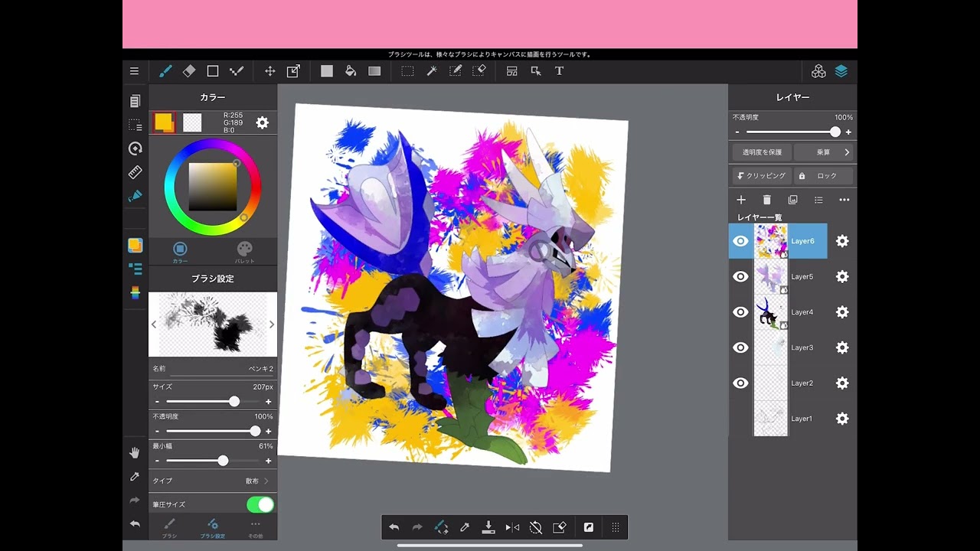The image size is (980, 551).
Task: Select the Magic Wand tool
Action: (432, 71)
